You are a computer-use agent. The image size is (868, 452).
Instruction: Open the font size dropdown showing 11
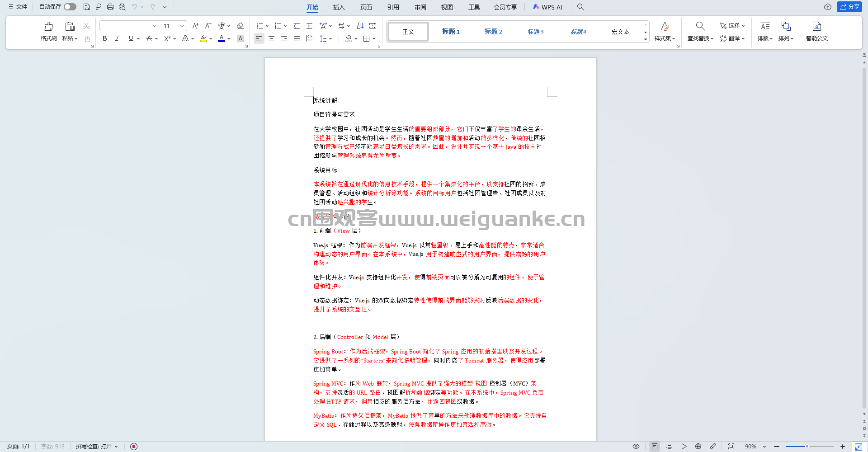pos(182,26)
